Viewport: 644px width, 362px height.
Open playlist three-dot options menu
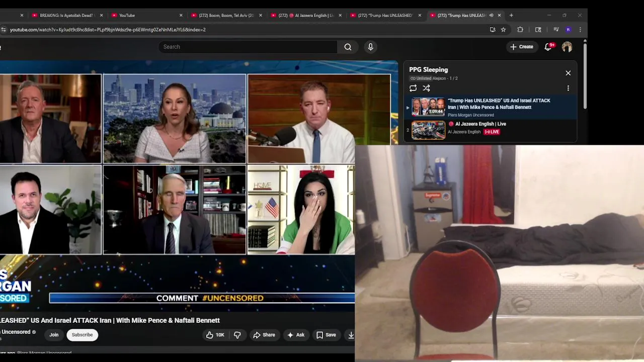(x=568, y=88)
